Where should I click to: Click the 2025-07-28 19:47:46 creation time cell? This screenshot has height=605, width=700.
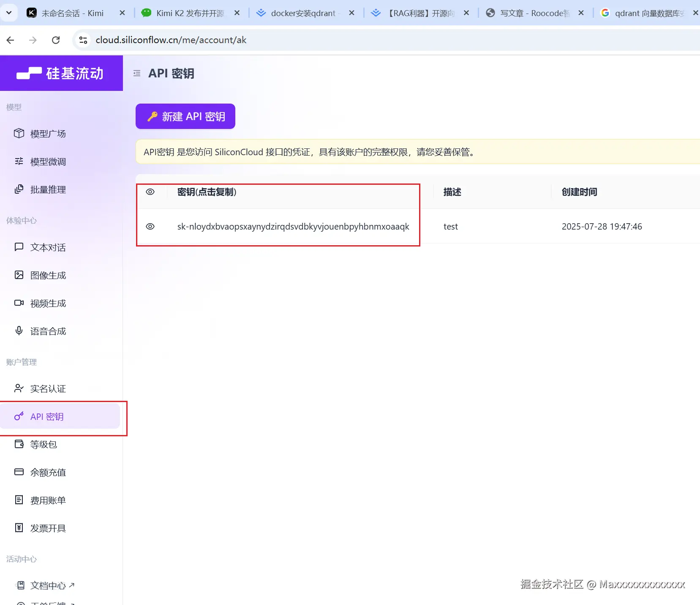click(x=602, y=227)
